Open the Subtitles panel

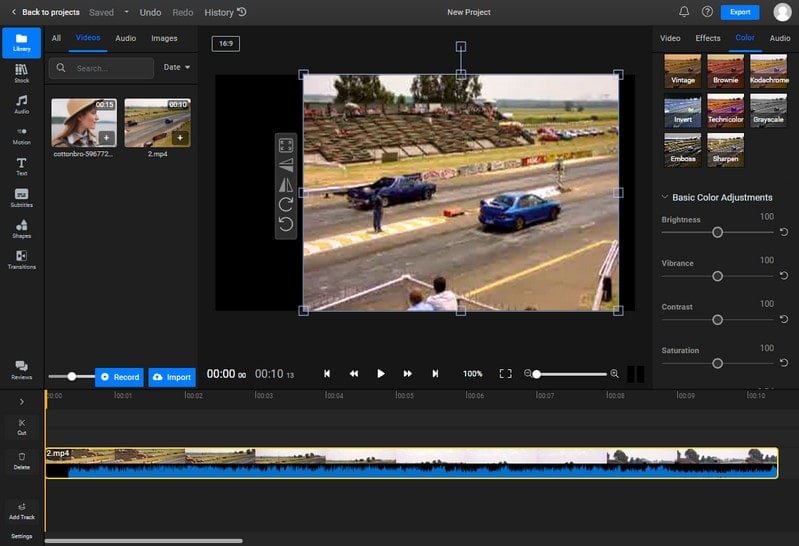click(x=21, y=198)
